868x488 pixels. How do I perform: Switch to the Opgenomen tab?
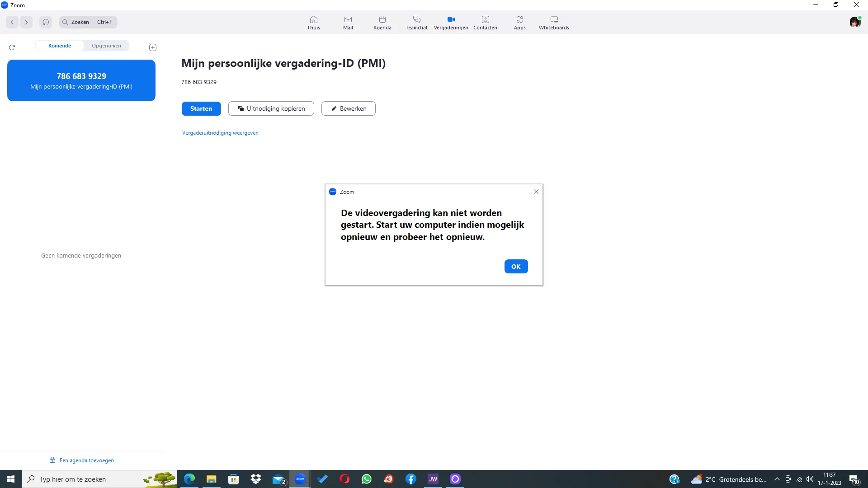[x=106, y=46]
